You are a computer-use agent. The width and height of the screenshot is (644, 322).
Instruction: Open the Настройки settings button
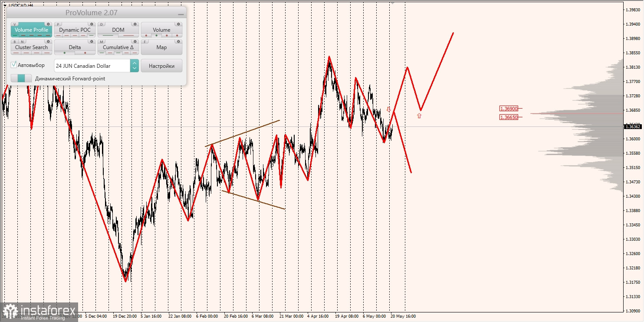point(161,66)
